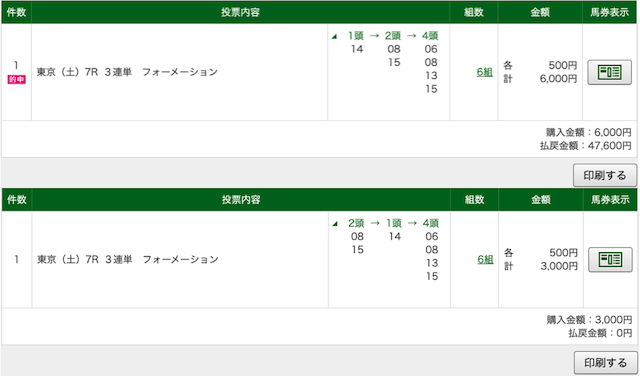The image size is (640, 376).
Task: Select 投票内容 header above the 的中 bet
Action: [x=240, y=12]
